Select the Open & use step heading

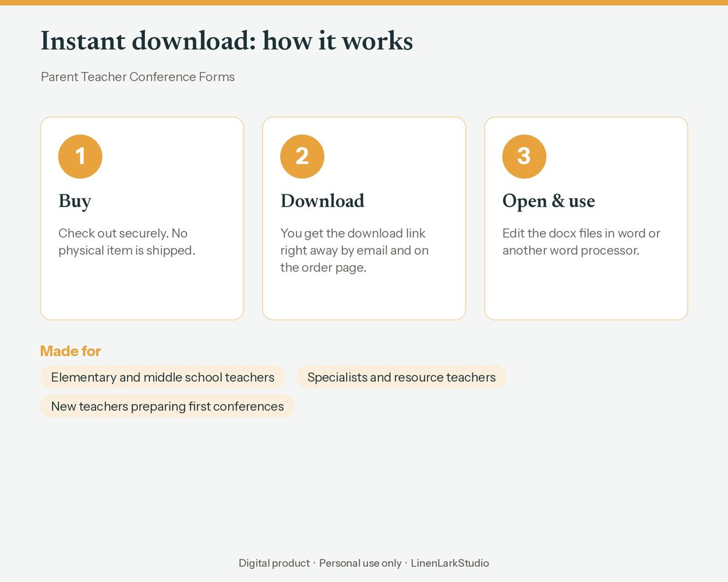coord(549,201)
